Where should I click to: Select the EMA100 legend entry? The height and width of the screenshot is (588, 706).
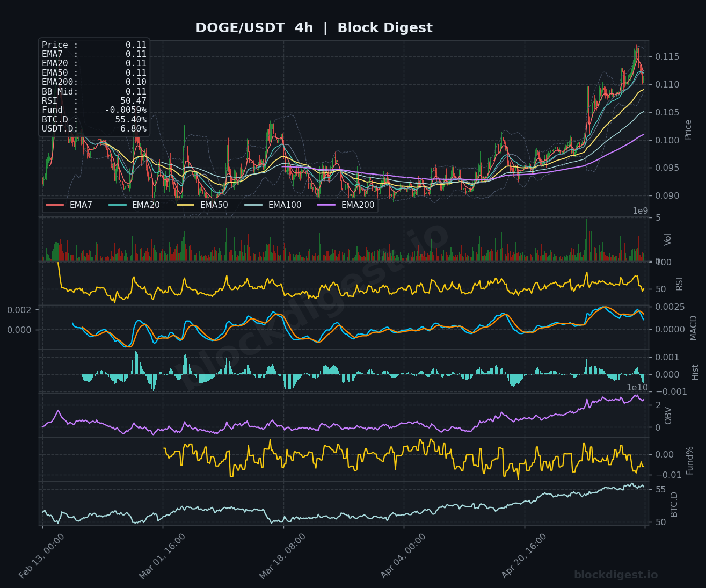(273, 205)
